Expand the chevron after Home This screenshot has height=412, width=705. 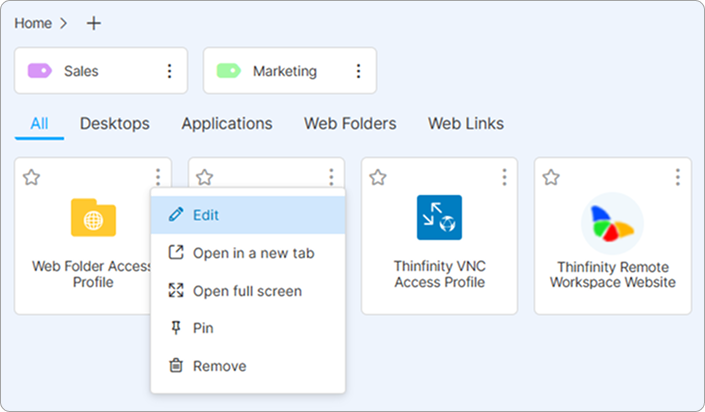click(63, 23)
